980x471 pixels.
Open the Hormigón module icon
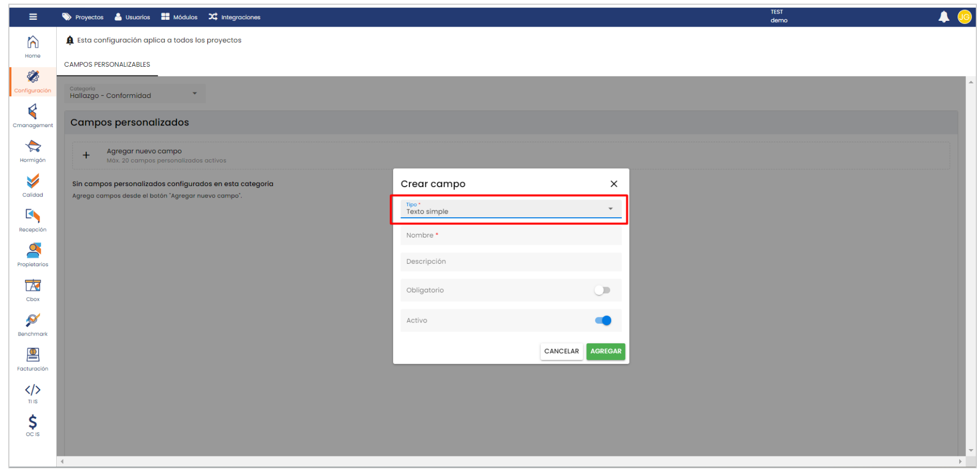(32, 151)
